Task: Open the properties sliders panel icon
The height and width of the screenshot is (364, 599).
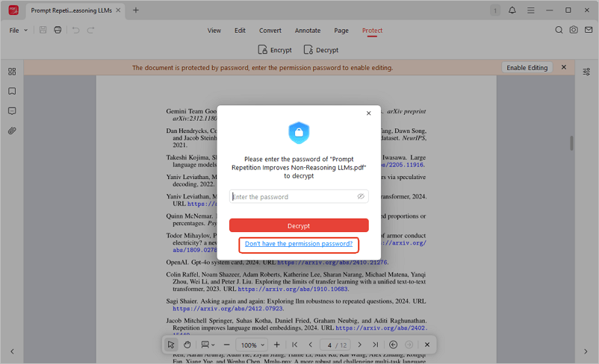Action: coord(586,72)
